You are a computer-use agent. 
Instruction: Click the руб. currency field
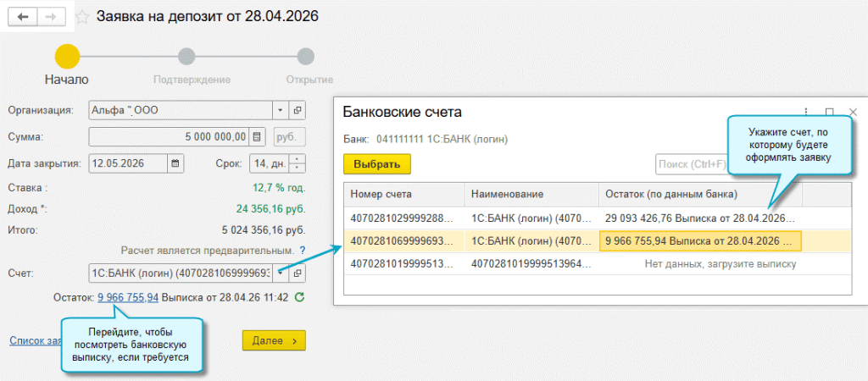click(289, 136)
